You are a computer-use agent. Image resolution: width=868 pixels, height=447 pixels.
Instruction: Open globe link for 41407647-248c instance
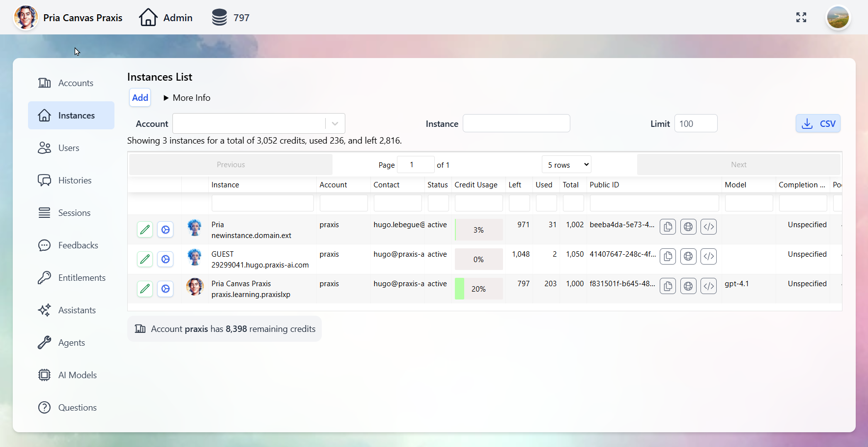688,256
